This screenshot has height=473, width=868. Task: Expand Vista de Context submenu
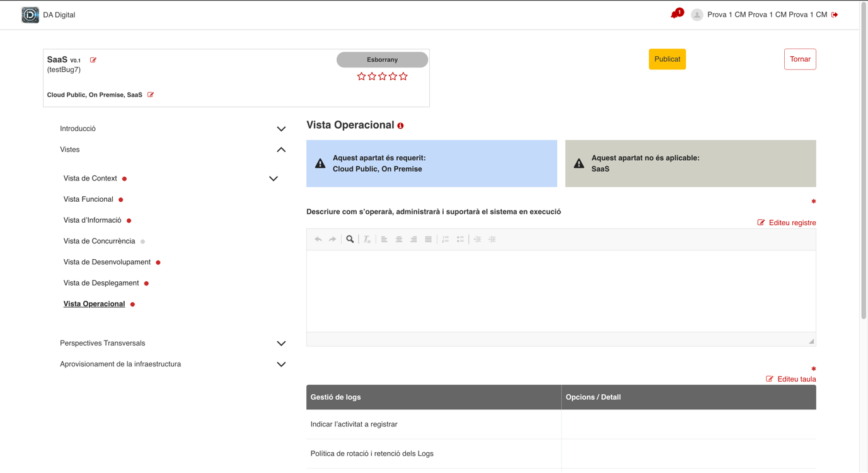273,178
